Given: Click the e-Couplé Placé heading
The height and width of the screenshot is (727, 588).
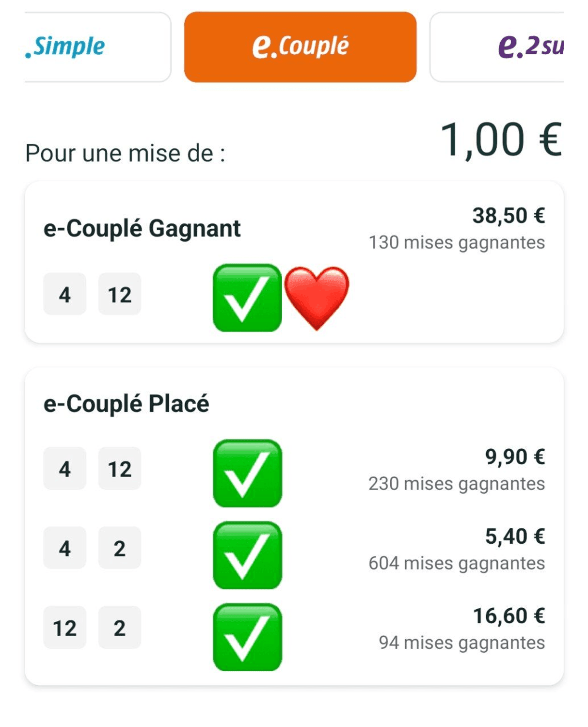Looking at the screenshot, I should tap(126, 403).
